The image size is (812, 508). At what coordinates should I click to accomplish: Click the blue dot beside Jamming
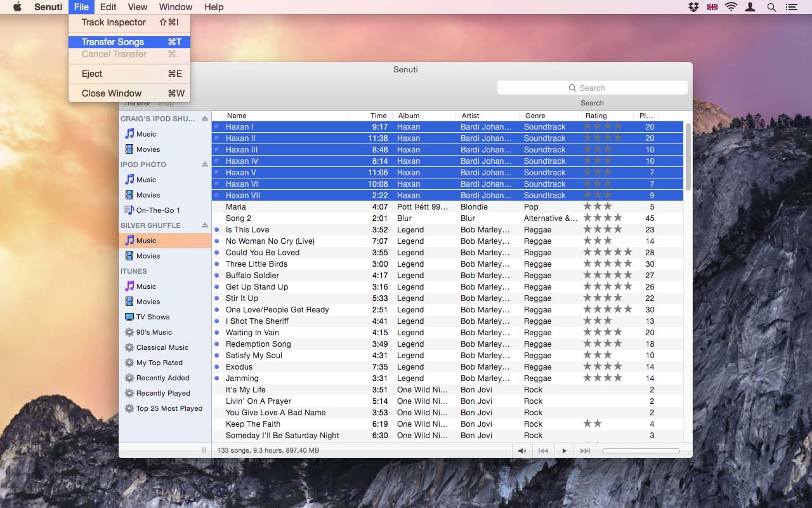(x=217, y=378)
